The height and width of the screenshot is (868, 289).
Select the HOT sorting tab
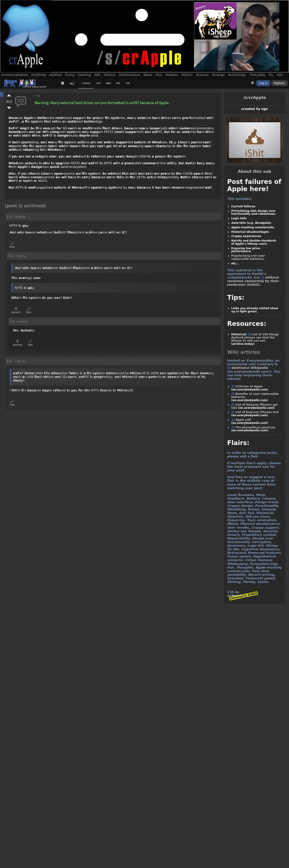(x=99, y=83)
